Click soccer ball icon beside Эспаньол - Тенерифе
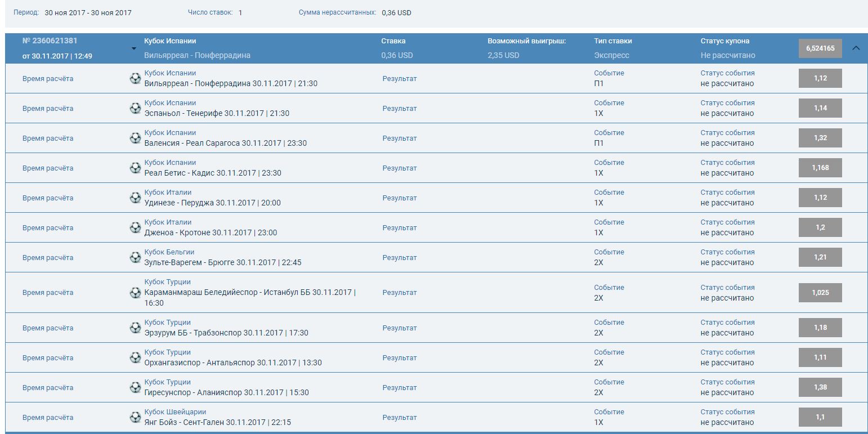 (x=135, y=108)
